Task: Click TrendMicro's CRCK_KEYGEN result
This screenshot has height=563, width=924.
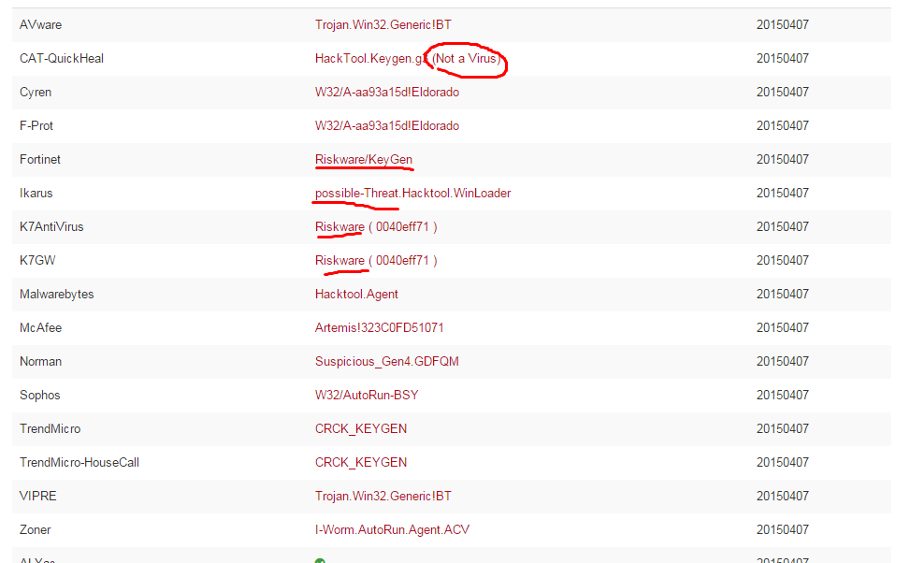Action: click(x=361, y=429)
